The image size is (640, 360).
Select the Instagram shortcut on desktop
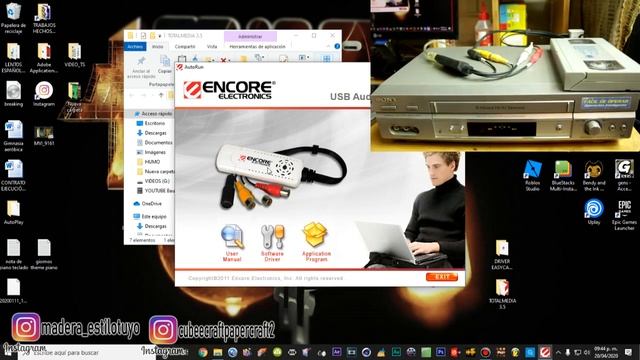[44, 94]
